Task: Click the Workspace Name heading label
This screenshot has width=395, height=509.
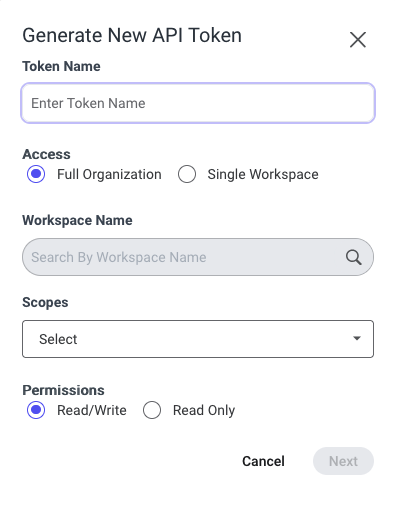Action: (77, 221)
